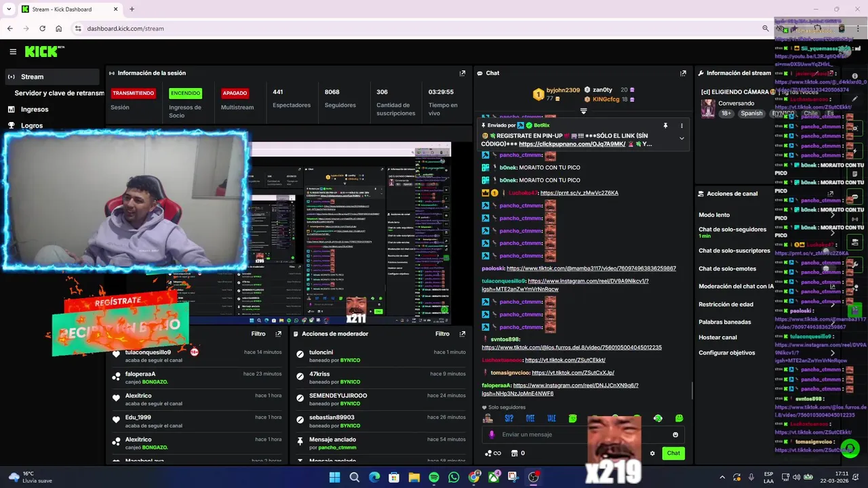The width and height of the screenshot is (868, 488).
Task: Reload the browser page
Action: click(42, 28)
